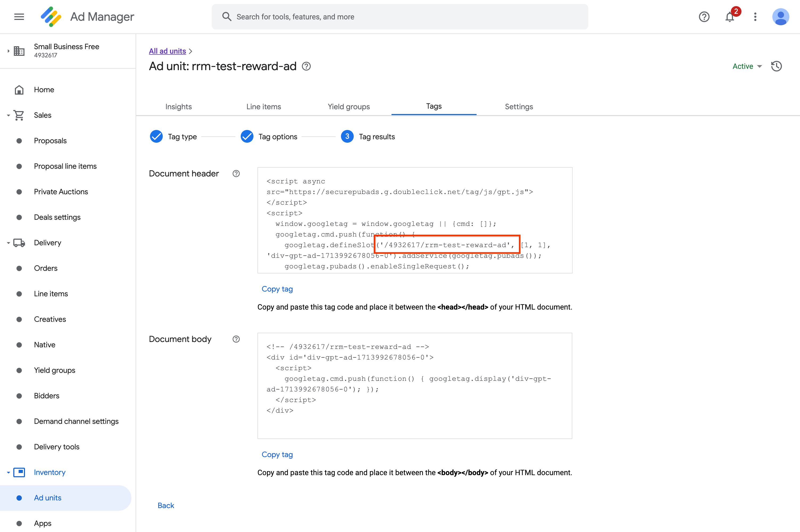Click the Home house icon
Screen dimensions: 800x532
tap(19, 90)
